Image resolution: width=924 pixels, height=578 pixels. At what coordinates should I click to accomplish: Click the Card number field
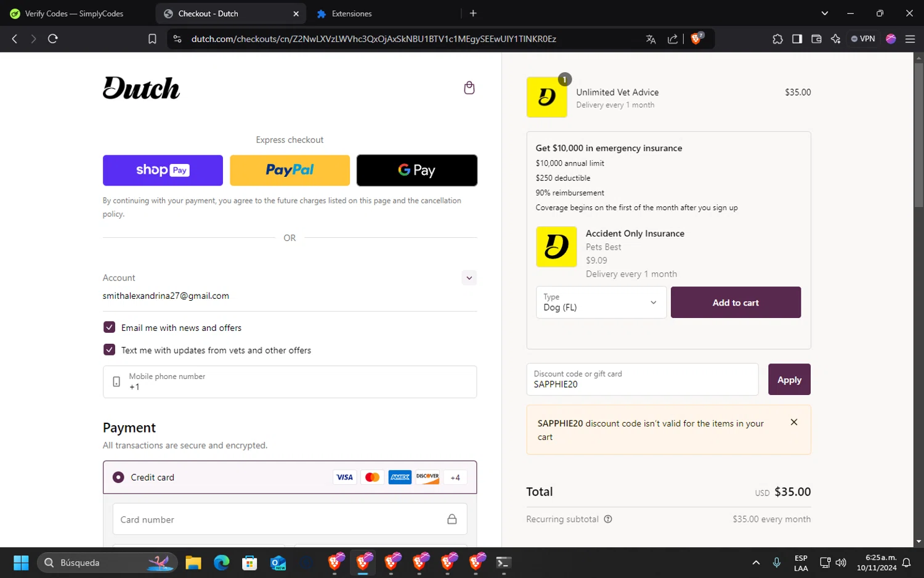(290, 519)
